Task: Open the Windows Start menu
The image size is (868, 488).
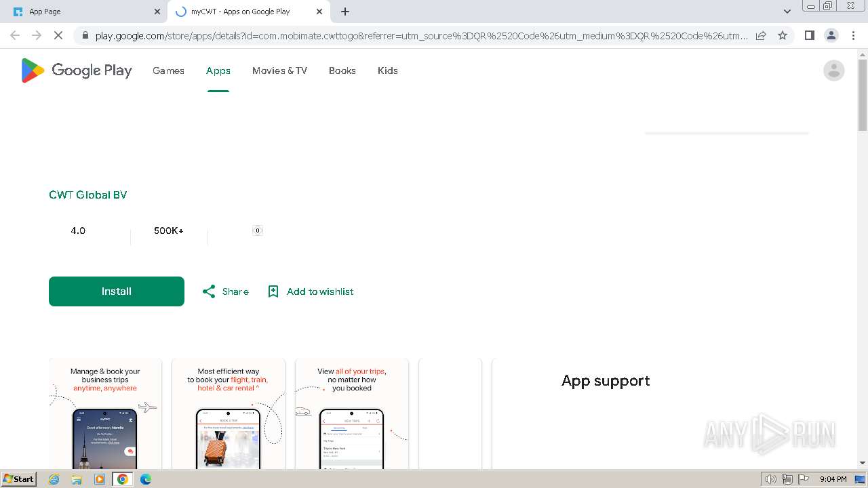Action: point(18,479)
